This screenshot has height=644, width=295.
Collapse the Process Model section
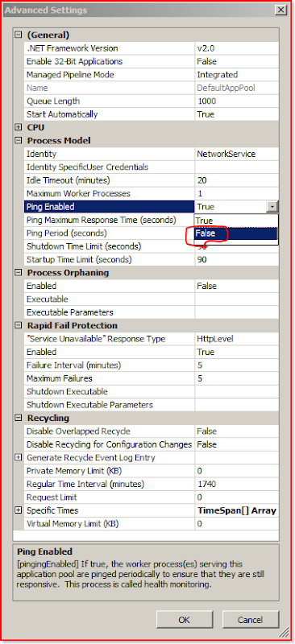click(x=18, y=140)
